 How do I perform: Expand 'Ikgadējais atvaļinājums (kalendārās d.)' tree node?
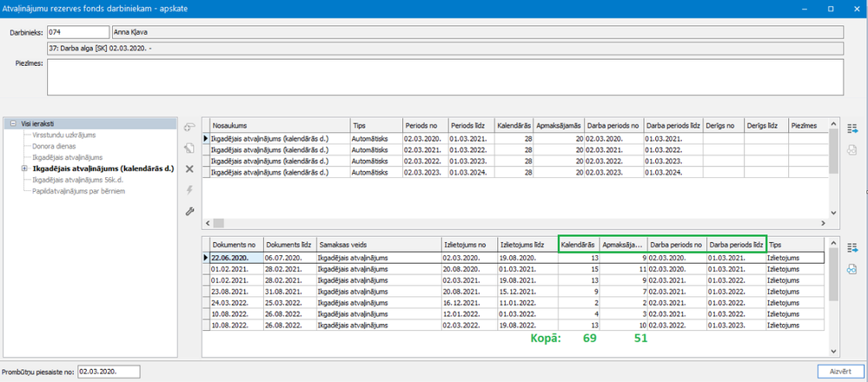[x=24, y=168]
